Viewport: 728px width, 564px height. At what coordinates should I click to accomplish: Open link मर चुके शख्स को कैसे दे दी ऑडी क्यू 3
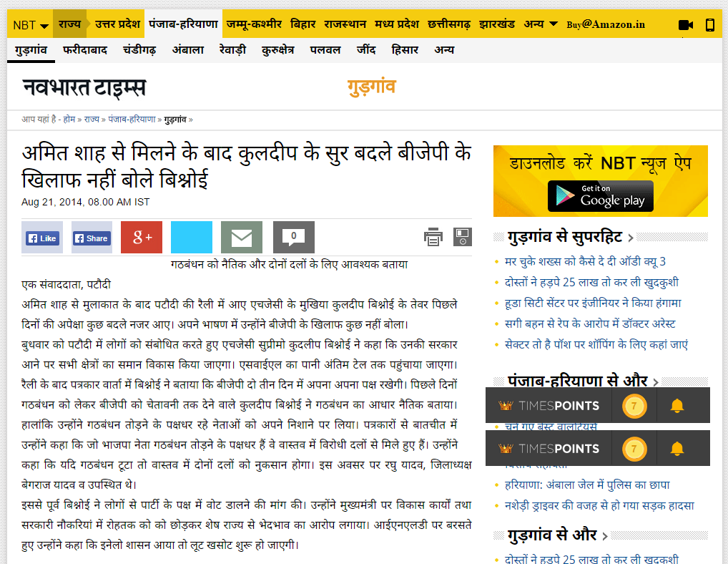pos(585,261)
